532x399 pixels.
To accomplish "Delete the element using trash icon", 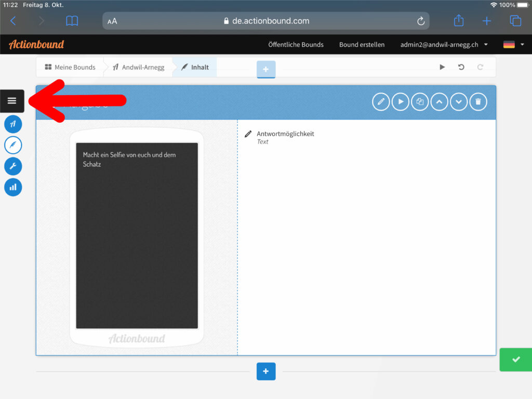I will (x=478, y=102).
